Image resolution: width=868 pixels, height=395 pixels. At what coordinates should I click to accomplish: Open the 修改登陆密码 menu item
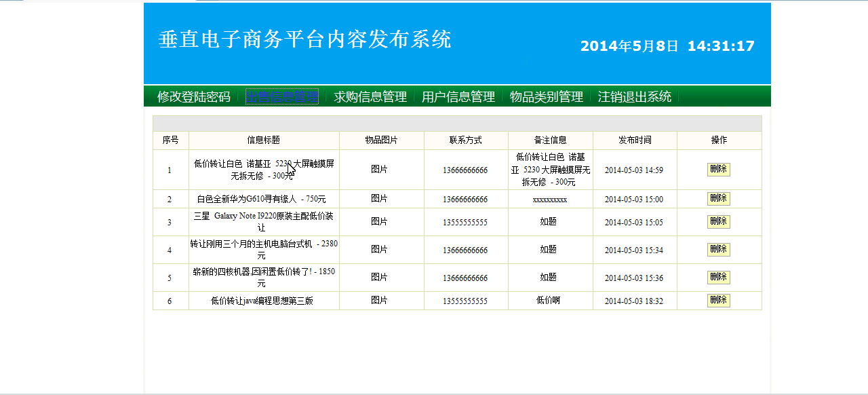[194, 97]
